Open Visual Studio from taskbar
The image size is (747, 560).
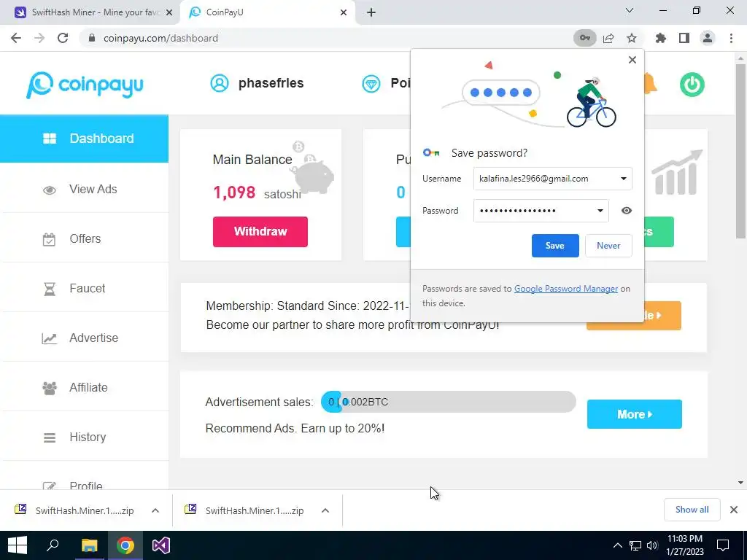click(x=161, y=545)
